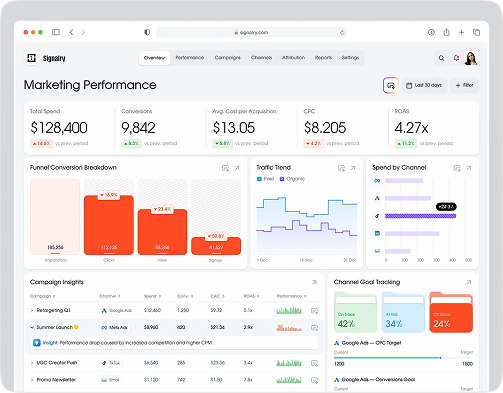Expand the Retargeting Q1 campaign row

coord(32,311)
